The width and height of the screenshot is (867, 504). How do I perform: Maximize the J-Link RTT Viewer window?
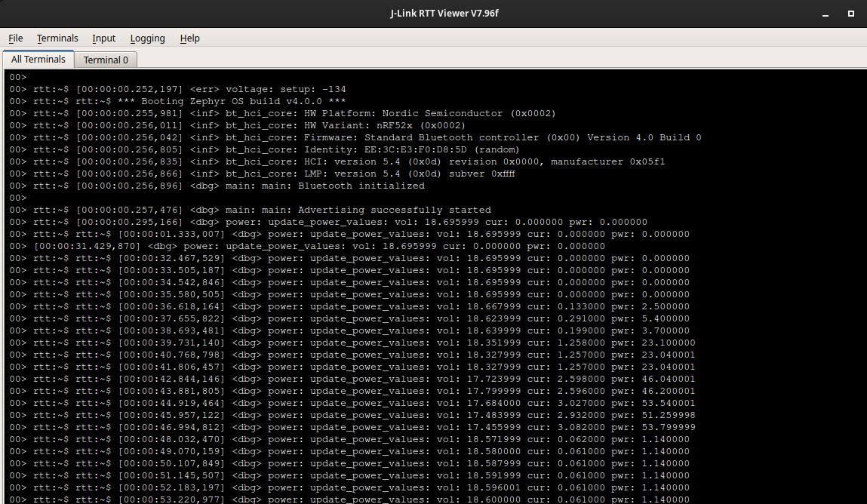coord(851,14)
